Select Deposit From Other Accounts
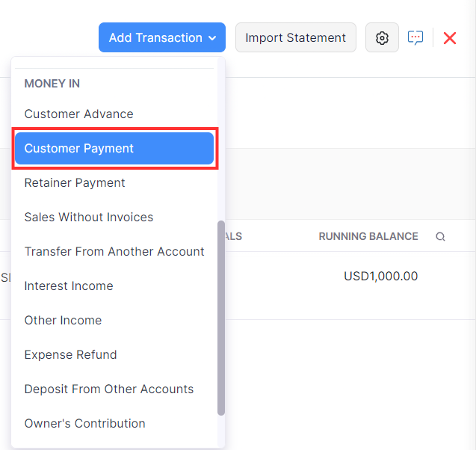The width and height of the screenshot is (476, 450). coord(109,389)
